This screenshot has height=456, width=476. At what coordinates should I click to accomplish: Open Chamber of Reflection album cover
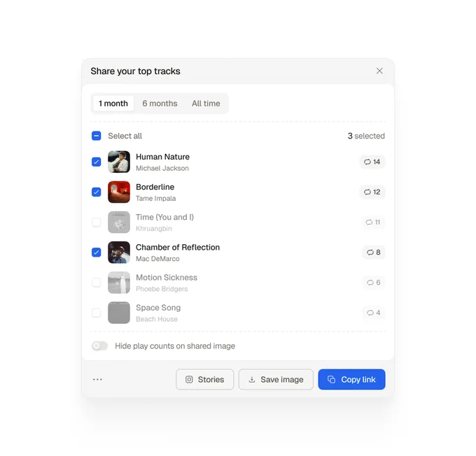click(119, 252)
